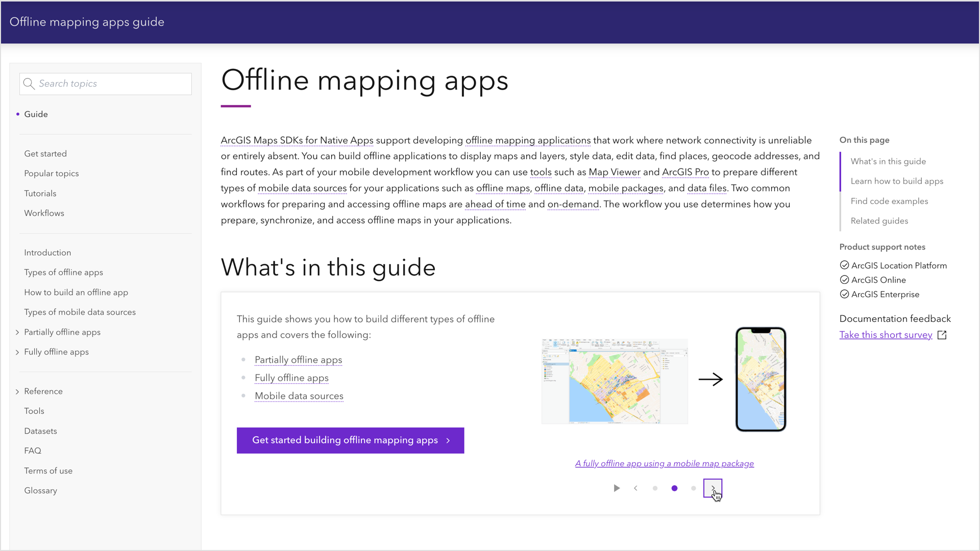Navigate to the Introduction sidebar item
This screenshot has width=980, height=551.
[x=47, y=253]
